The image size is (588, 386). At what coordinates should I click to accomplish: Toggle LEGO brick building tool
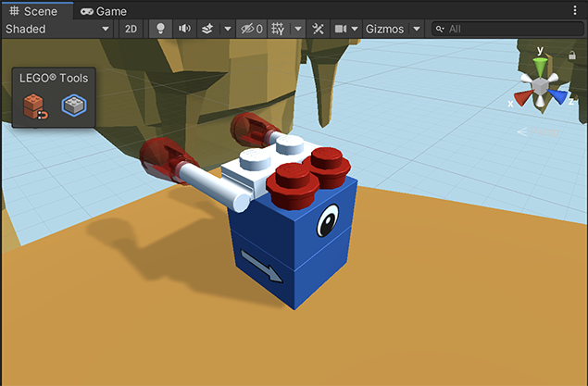[35, 106]
